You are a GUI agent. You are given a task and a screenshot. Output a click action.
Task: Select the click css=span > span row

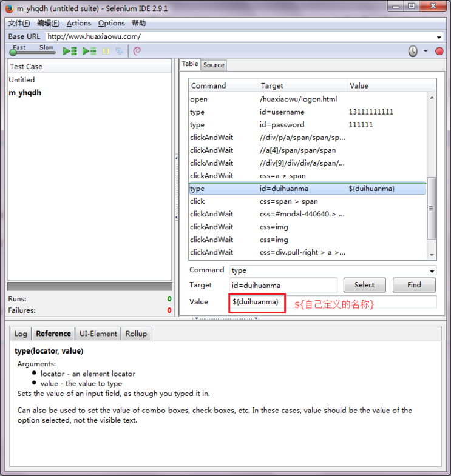point(308,201)
